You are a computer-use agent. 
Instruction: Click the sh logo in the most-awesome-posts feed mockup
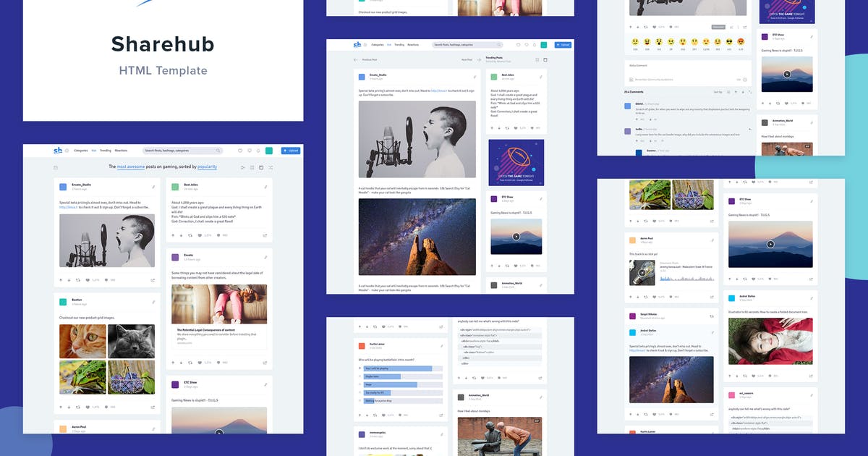pos(57,151)
